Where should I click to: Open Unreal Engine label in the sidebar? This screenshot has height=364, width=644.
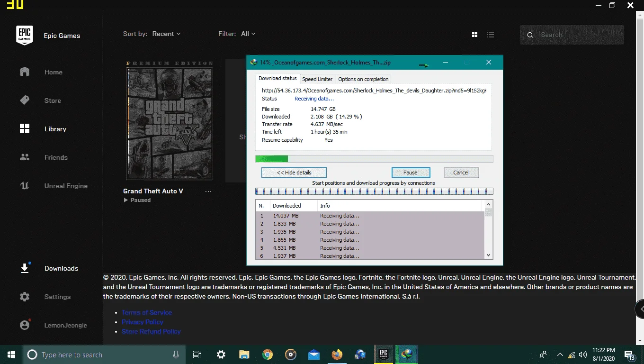[66, 186]
